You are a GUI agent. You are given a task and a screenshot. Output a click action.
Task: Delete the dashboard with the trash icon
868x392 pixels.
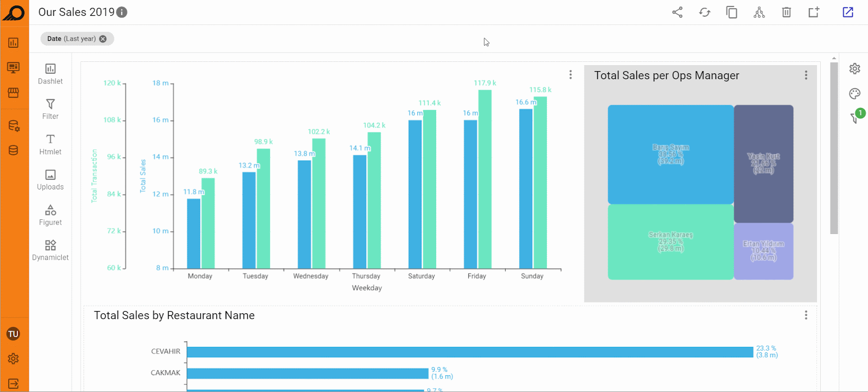click(787, 12)
